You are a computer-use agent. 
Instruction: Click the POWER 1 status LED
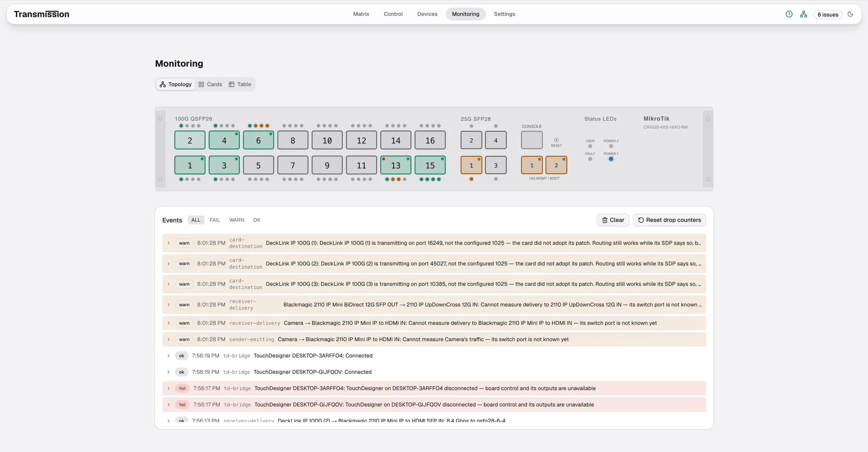pos(611,159)
